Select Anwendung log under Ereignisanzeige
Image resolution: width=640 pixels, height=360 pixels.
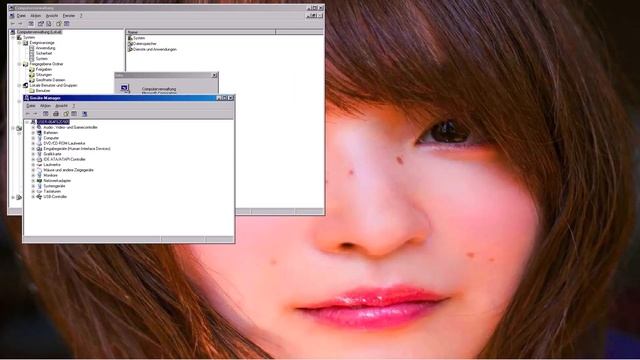[45, 48]
